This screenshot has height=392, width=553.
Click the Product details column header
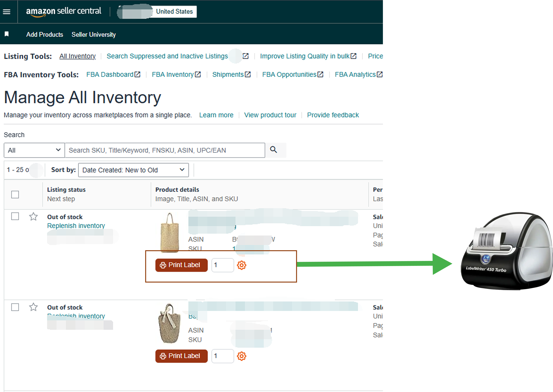tap(177, 190)
